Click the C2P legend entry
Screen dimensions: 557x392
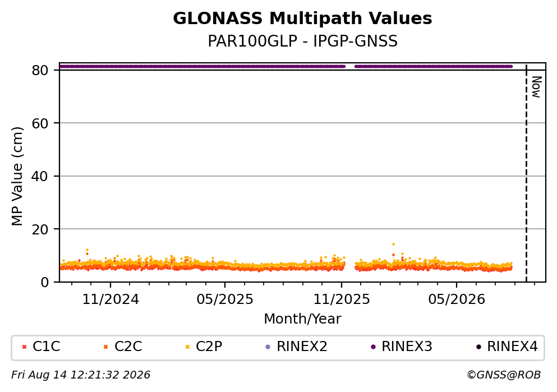(x=204, y=347)
